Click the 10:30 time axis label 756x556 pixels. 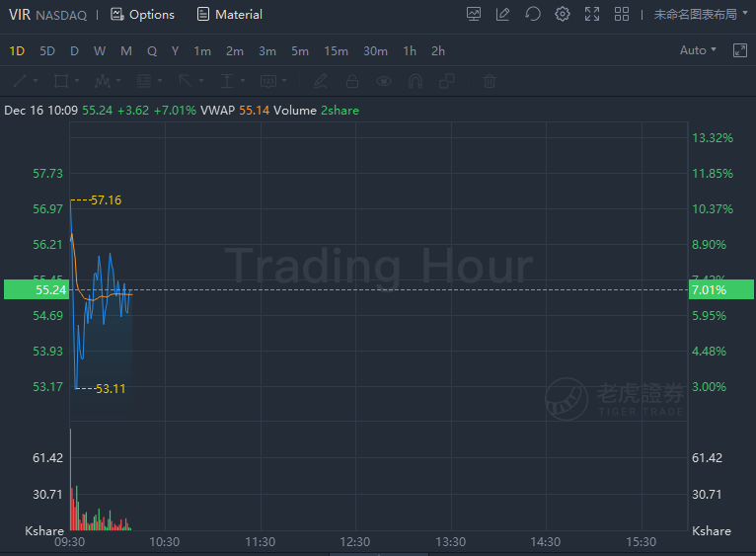click(165, 542)
